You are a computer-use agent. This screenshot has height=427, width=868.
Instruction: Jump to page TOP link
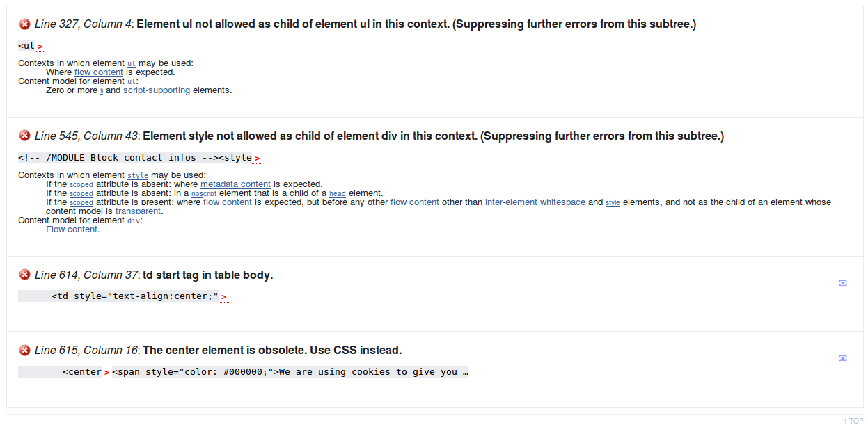[x=855, y=421]
